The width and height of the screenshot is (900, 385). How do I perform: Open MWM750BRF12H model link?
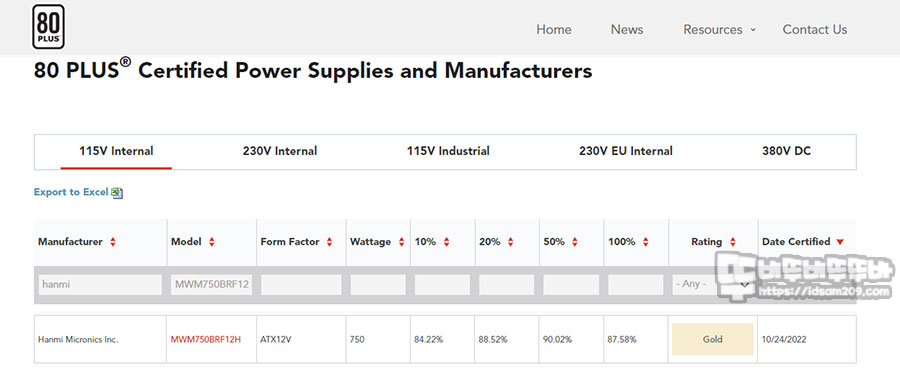205,340
